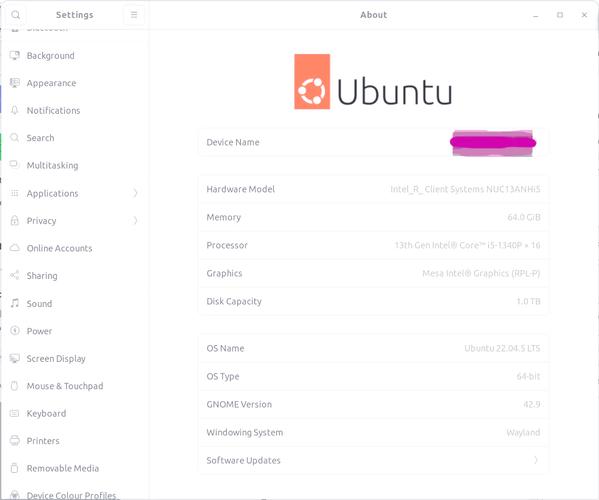Click the Hardware Model label
The width and height of the screenshot is (599, 500).
tap(241, 189)
